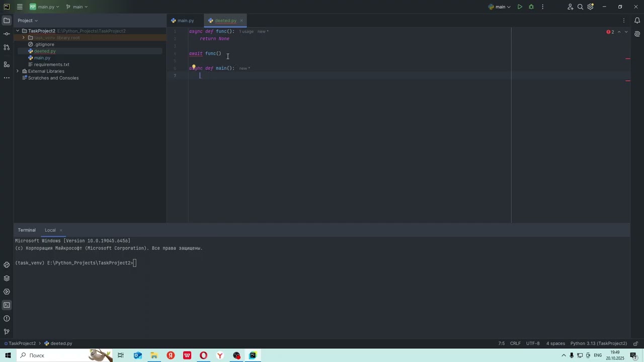The image size is (644, 362).
Task: Expand External Libraries node
Action: pos(18,71)
